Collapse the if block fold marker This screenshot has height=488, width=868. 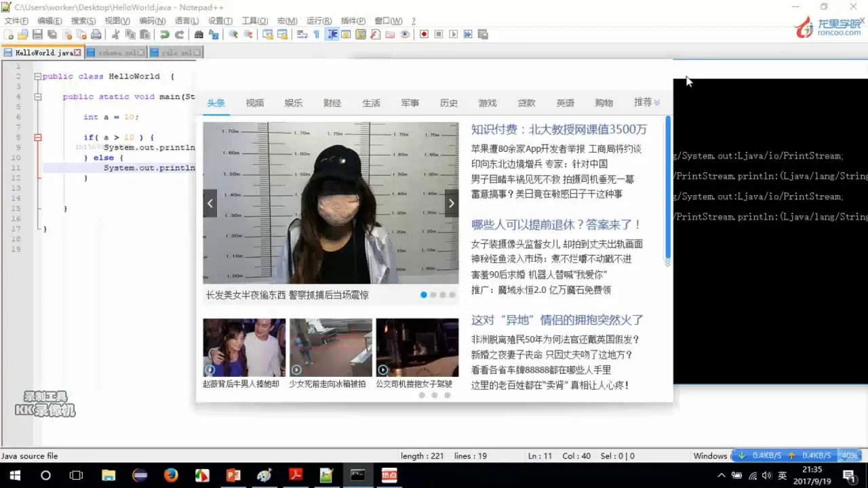click(x=38, y=137)
